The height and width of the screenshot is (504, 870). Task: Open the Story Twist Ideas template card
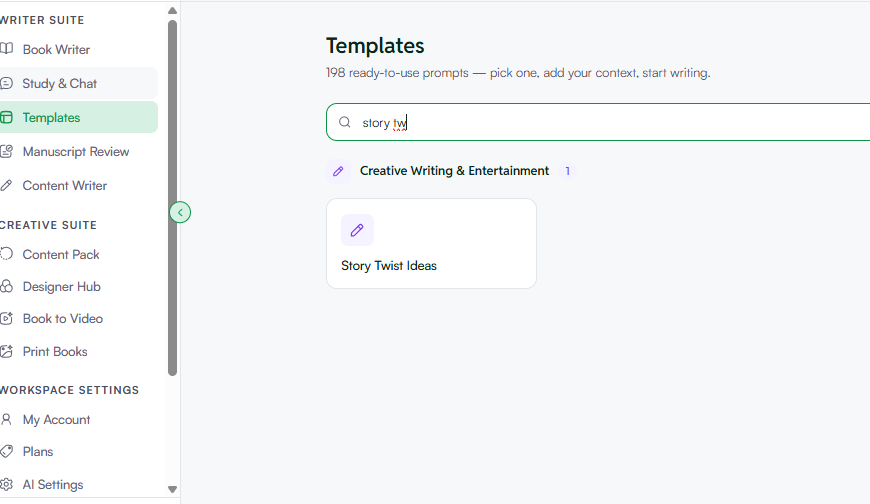click(x=431, y=243)
